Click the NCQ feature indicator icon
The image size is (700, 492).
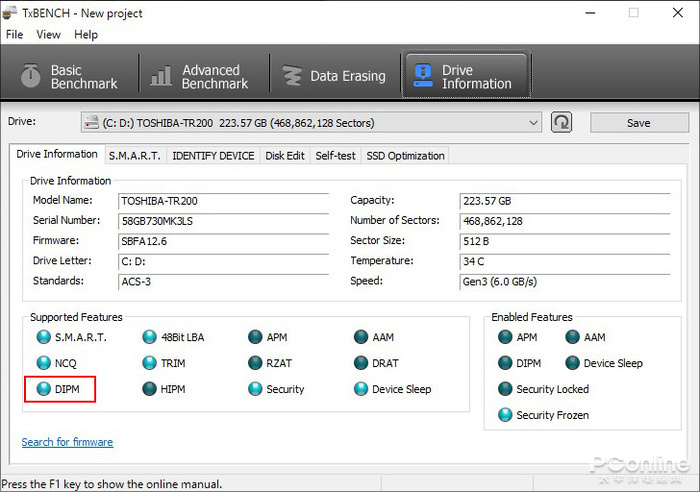tap(43, 364)
